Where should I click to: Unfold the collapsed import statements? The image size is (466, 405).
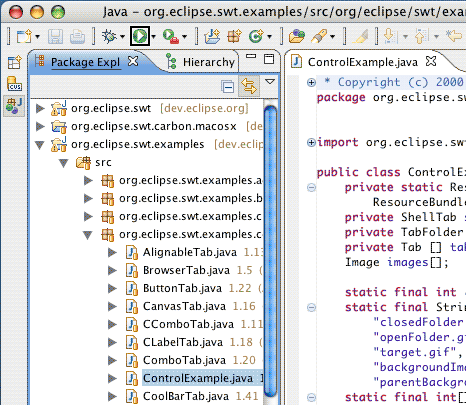coord(311,143)
